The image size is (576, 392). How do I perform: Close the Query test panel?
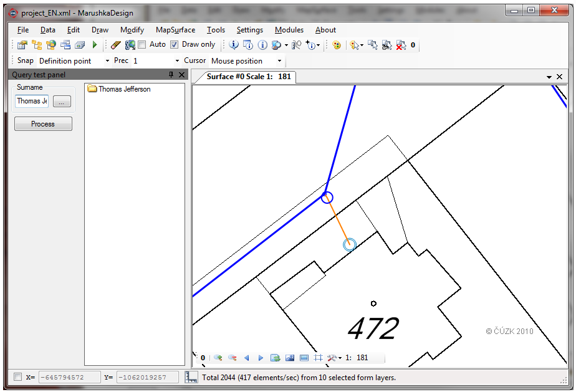pyautogui.click(x=181, y=75)
